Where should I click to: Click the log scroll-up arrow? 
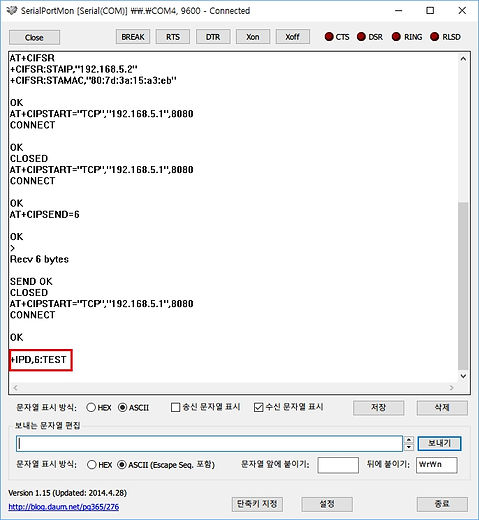pyautogui.click(x=463, y=59)
